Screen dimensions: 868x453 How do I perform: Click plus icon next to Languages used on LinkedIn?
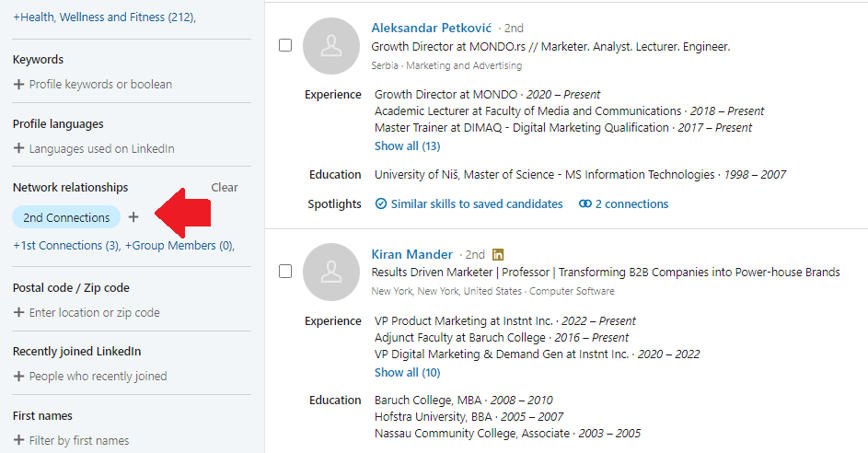[18, 148]
